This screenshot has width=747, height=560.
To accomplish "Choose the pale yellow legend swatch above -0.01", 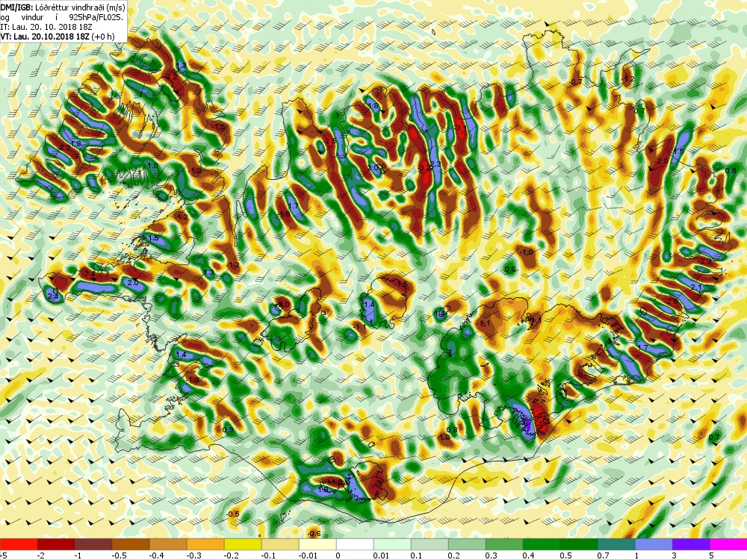I will coord(317,544).
